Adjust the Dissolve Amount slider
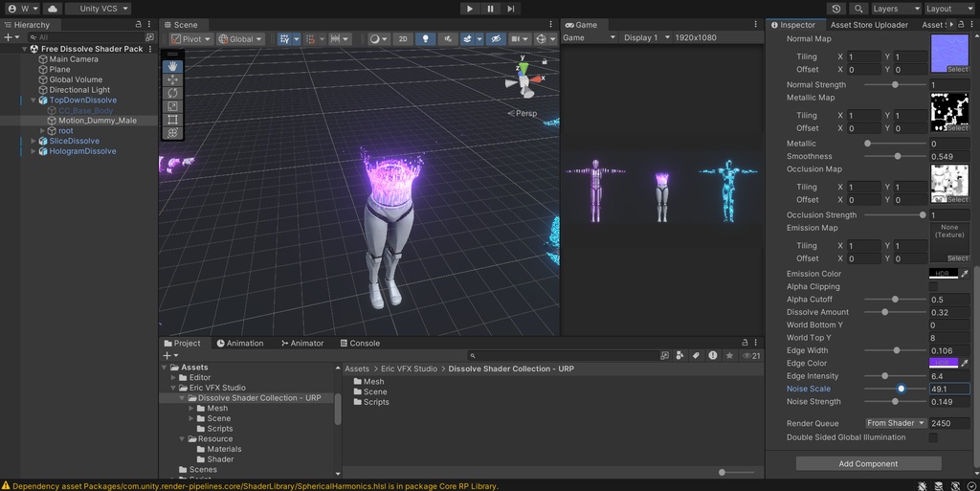Viewport: 980px width, 491px height. [895, 312]
